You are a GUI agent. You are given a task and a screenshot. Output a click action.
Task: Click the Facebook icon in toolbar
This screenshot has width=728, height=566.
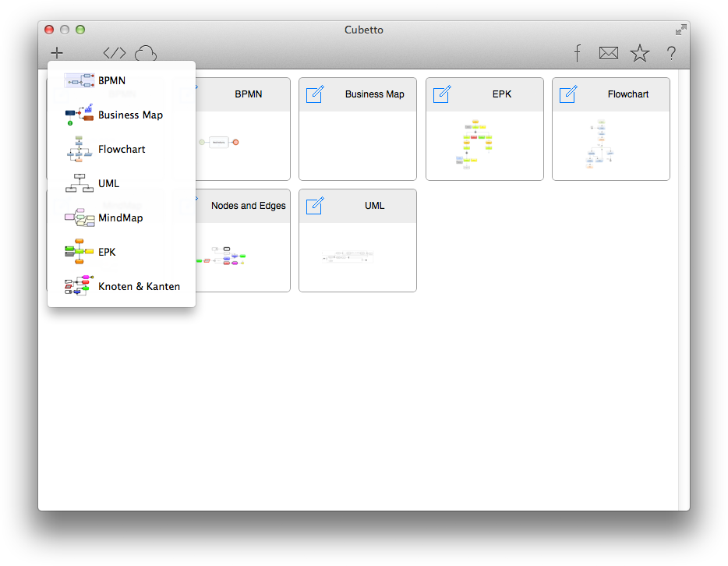(577, 53)
